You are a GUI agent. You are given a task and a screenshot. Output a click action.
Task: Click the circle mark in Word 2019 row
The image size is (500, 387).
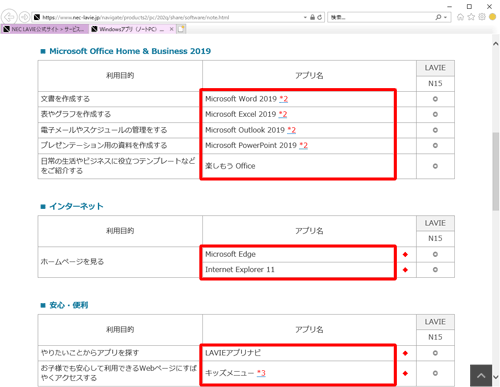pyautogui.click(x=435, y=99)
